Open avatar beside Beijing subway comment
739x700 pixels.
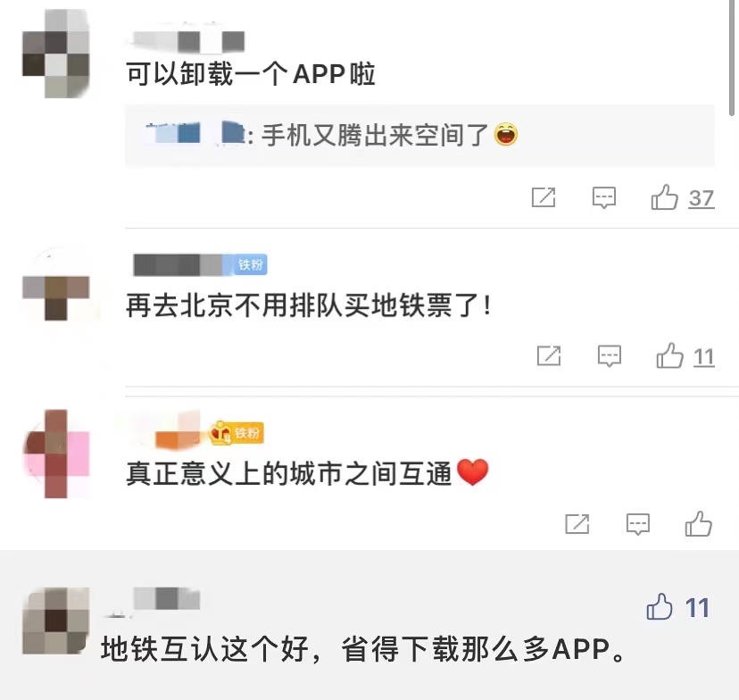pos(56,290)
